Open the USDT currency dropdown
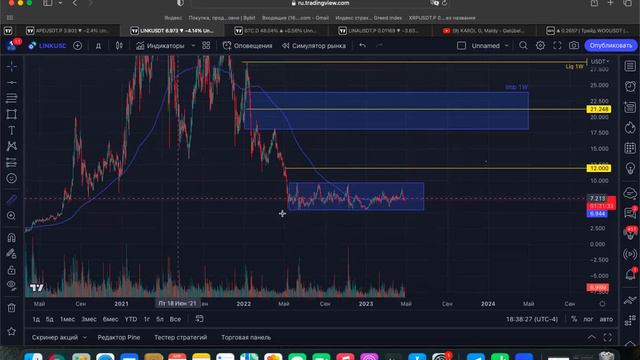The height and width of the screenshot is (360, 640). (x=600, y=62)
